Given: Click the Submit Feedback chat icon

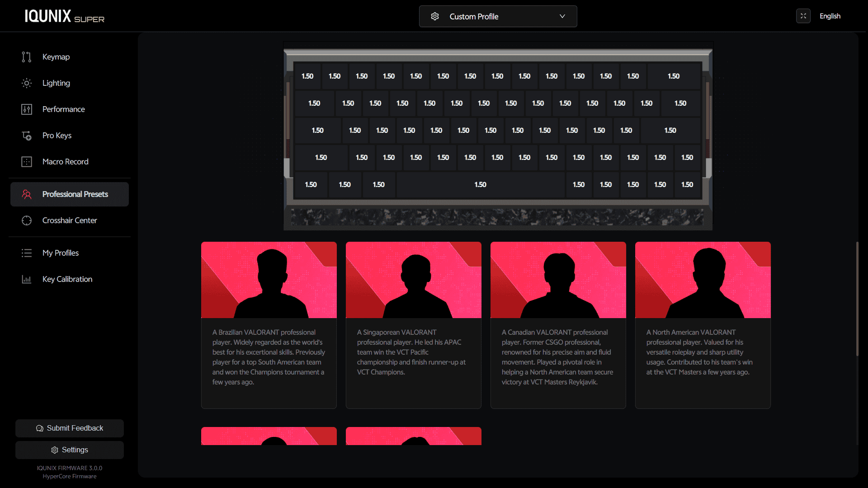Looking at the screenshot, I should (40, 428).
